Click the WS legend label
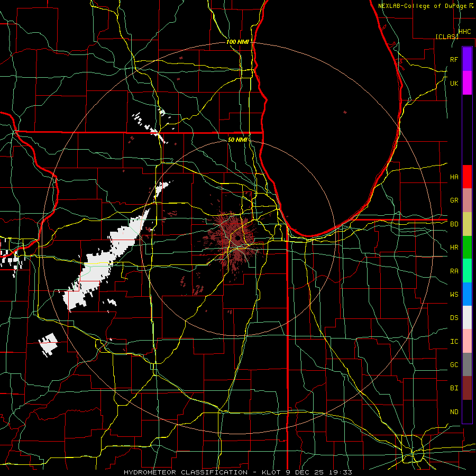The image size is (476, 476). click(x=454, y=295)
